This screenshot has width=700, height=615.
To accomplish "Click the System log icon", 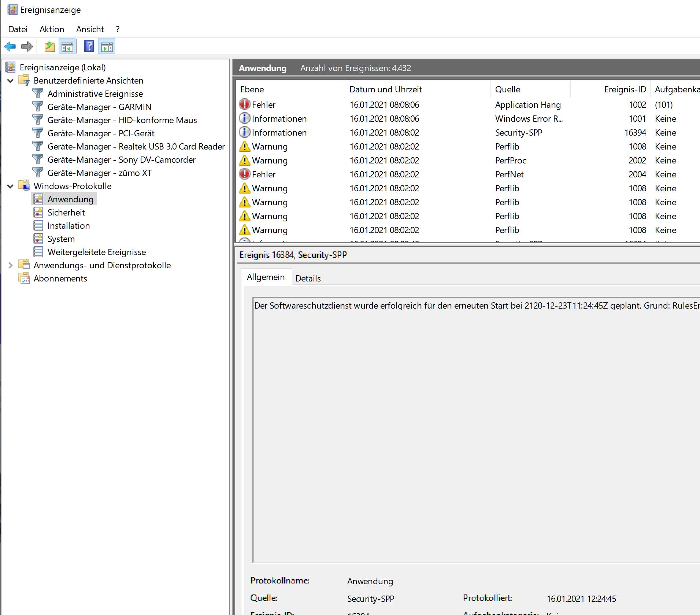I will (x=38, y=239).
